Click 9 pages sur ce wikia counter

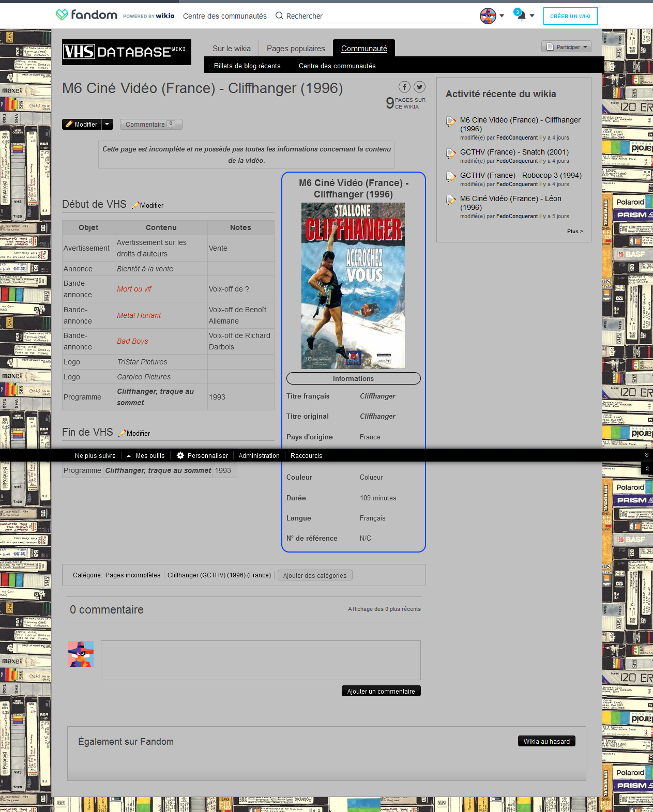[x=406, y=103]
